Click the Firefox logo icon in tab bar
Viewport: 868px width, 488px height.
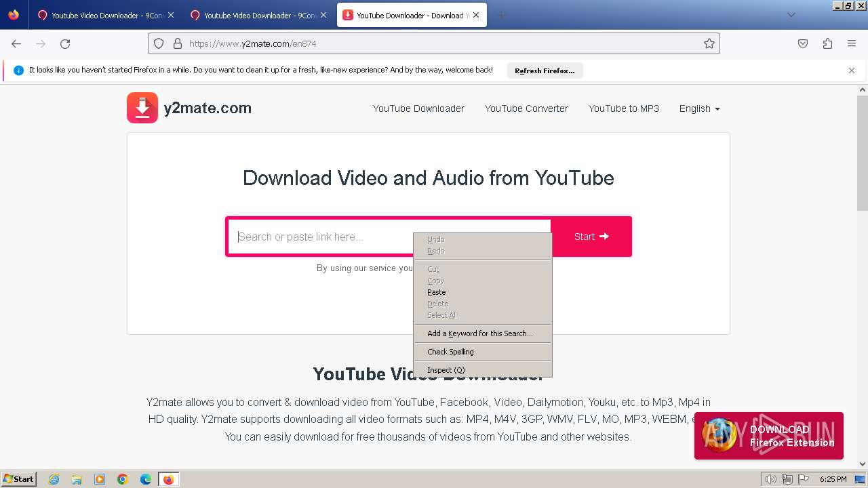point(14,15)
